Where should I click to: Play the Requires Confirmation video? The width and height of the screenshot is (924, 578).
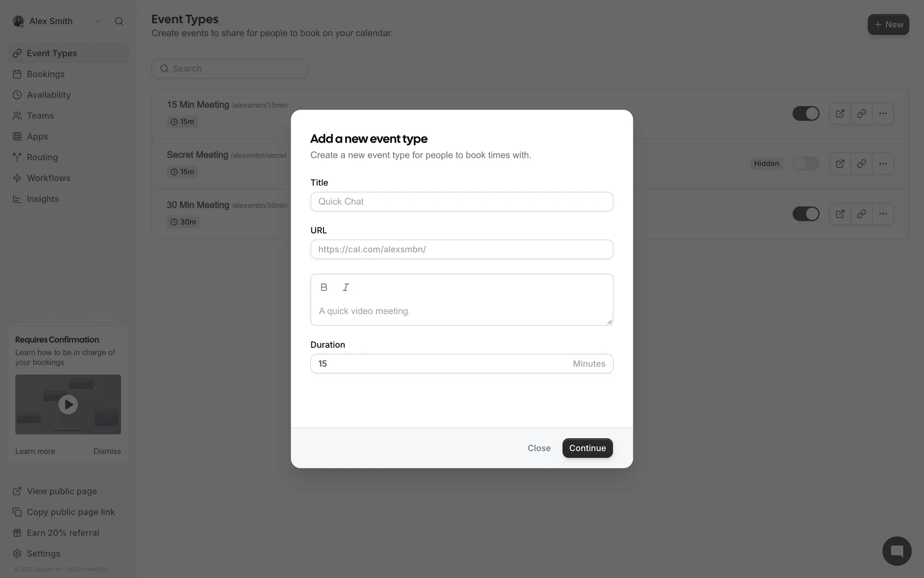pyautogui.click(x=68, y=405)
